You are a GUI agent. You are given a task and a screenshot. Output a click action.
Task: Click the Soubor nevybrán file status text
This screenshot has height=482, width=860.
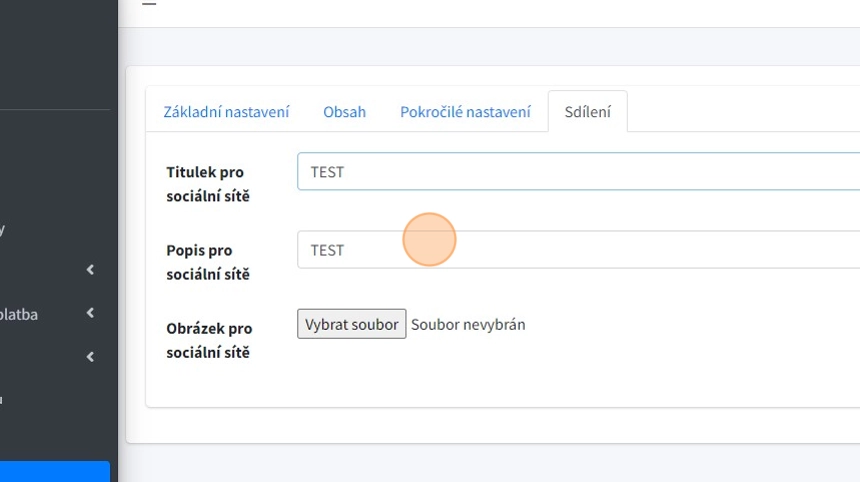click(468, 324)
